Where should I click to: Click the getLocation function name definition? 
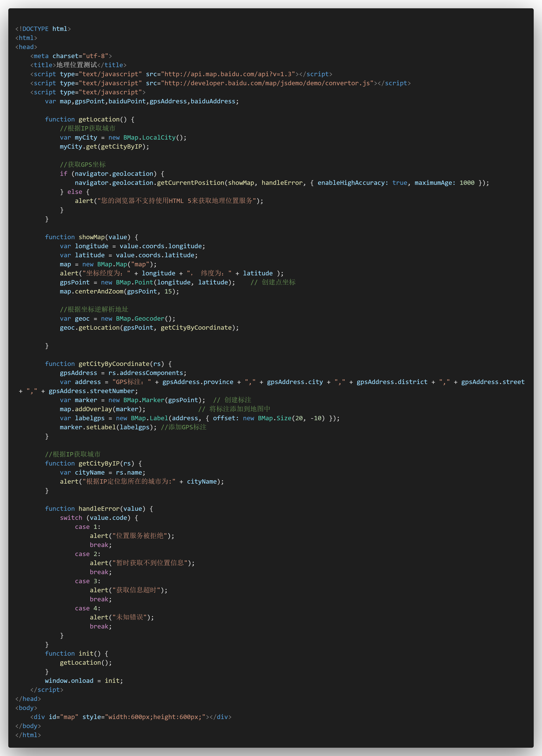(x=99, y=119)
